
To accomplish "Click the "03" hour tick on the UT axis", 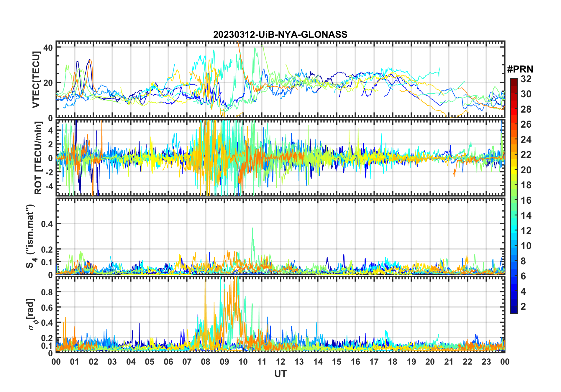I will click(x=112, y=362).
